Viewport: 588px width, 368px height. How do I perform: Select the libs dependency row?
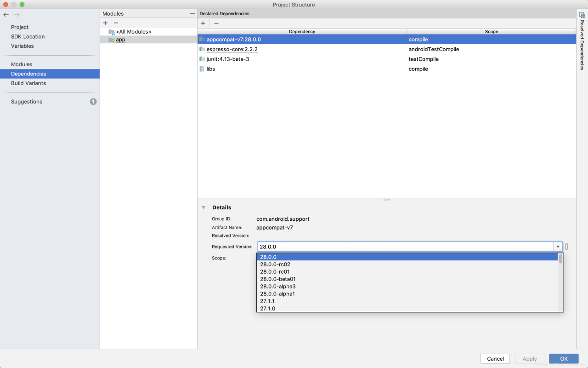click(387, 69)
